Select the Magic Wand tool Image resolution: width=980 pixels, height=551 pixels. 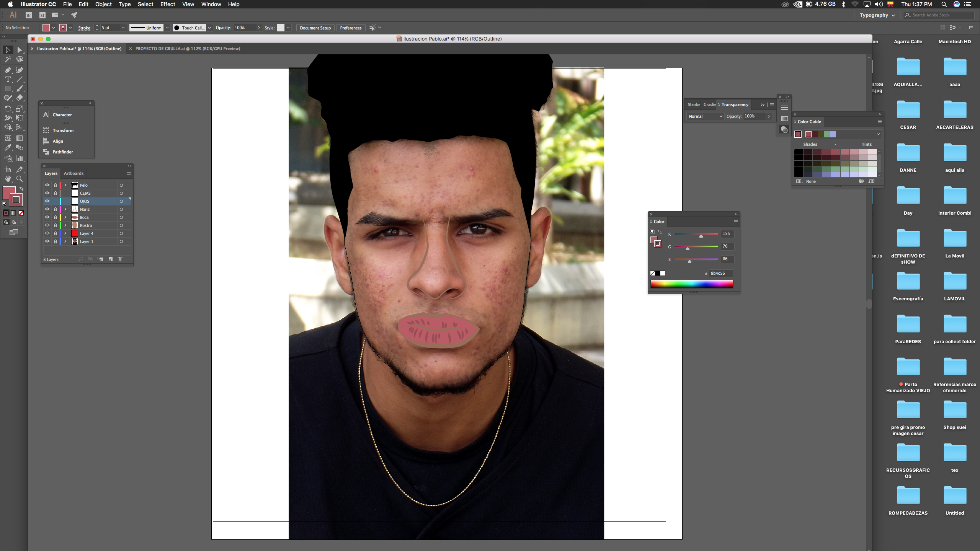tap(8, 59)
